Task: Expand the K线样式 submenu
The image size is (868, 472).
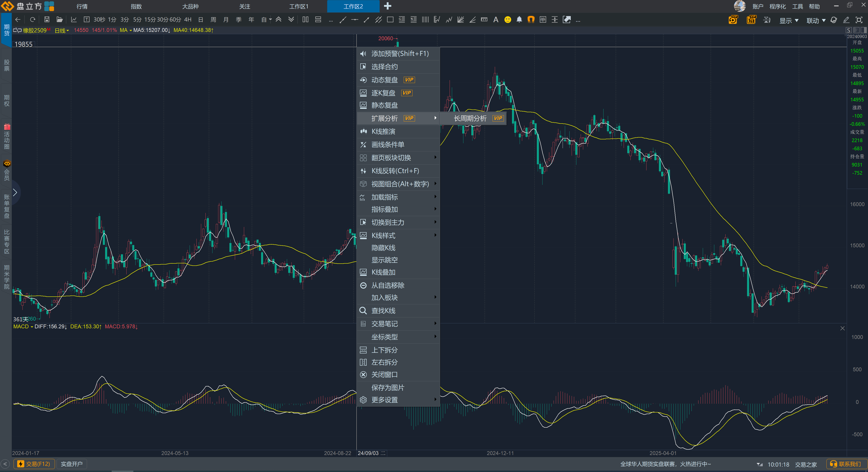Action: (398, 236)
